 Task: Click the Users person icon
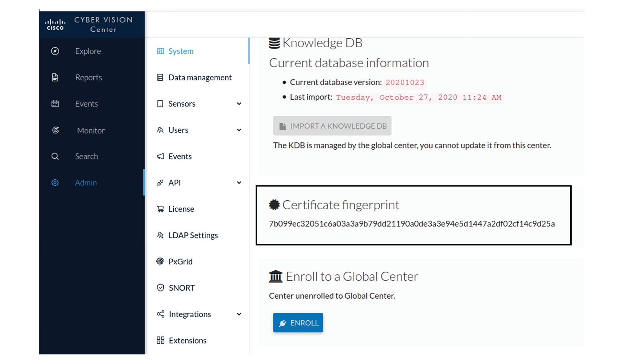(x=160, y=130)
